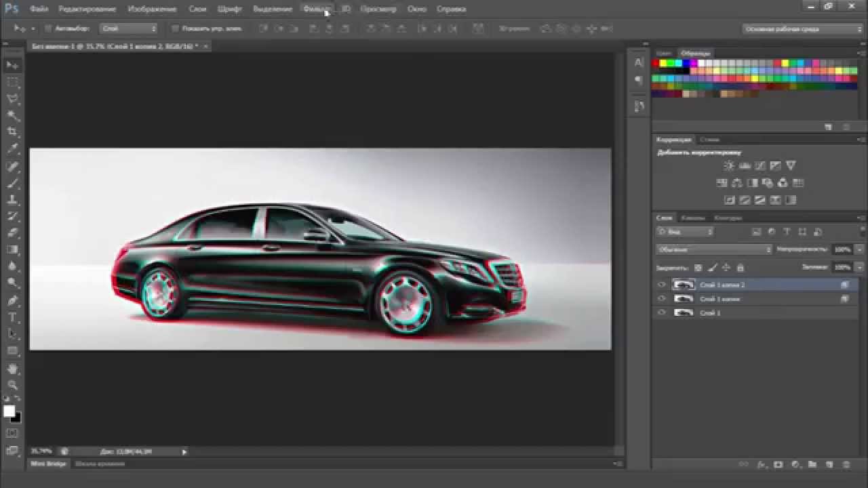The height and width of the screenshot is (488, 868).
Task: Click the zoom percentage field in status bar
Action: click(x=42, y=451)
